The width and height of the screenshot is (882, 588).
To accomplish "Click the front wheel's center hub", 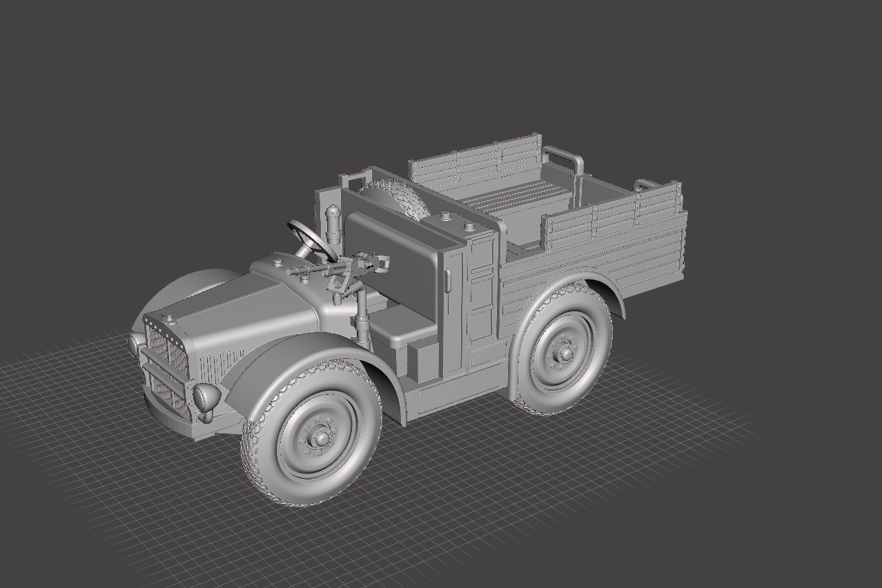I will [x=321, y=436].
